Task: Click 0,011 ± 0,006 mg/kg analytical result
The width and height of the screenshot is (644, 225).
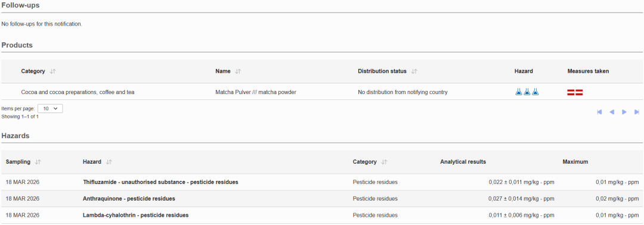Action: click(x=522, y=215)
